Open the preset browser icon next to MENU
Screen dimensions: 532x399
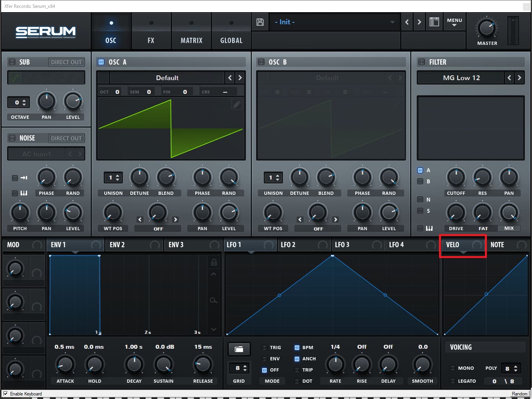click(x=434, y=22)
